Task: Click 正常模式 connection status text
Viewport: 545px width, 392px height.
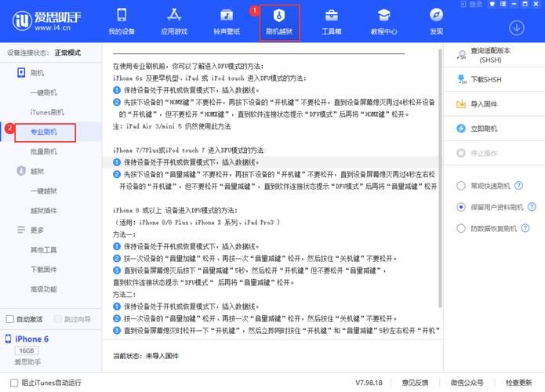Action: (67, 53)
